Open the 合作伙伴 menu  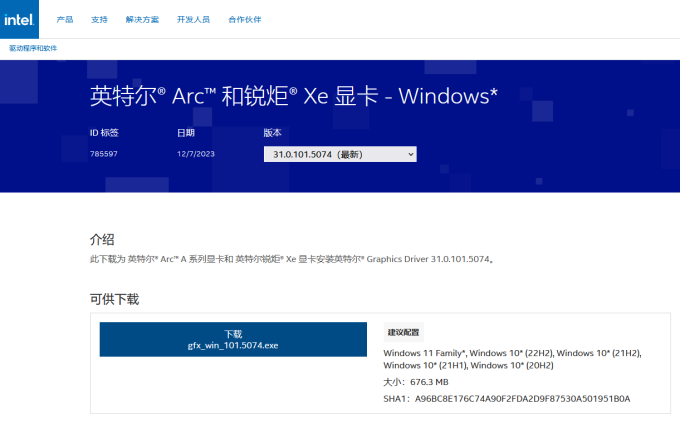coord(245,20)
